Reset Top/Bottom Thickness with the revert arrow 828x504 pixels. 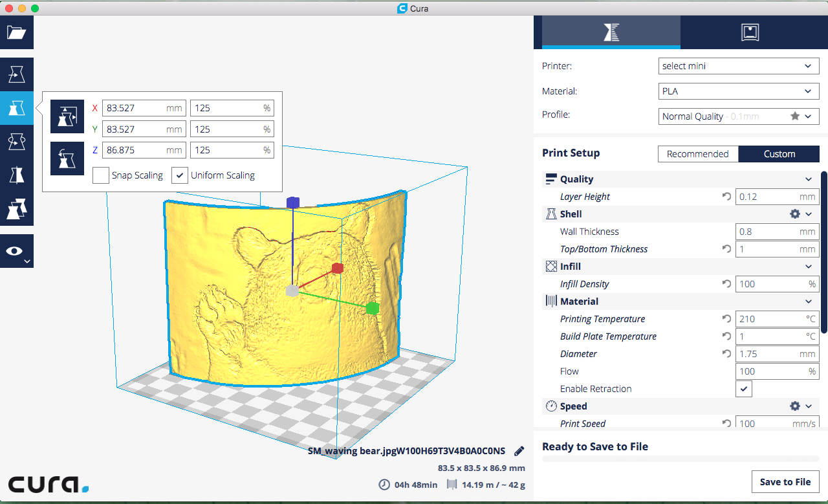726,249
